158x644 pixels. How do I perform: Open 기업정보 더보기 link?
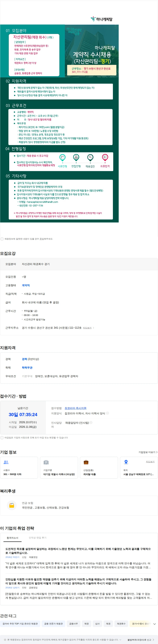click(x=148, y=452)
